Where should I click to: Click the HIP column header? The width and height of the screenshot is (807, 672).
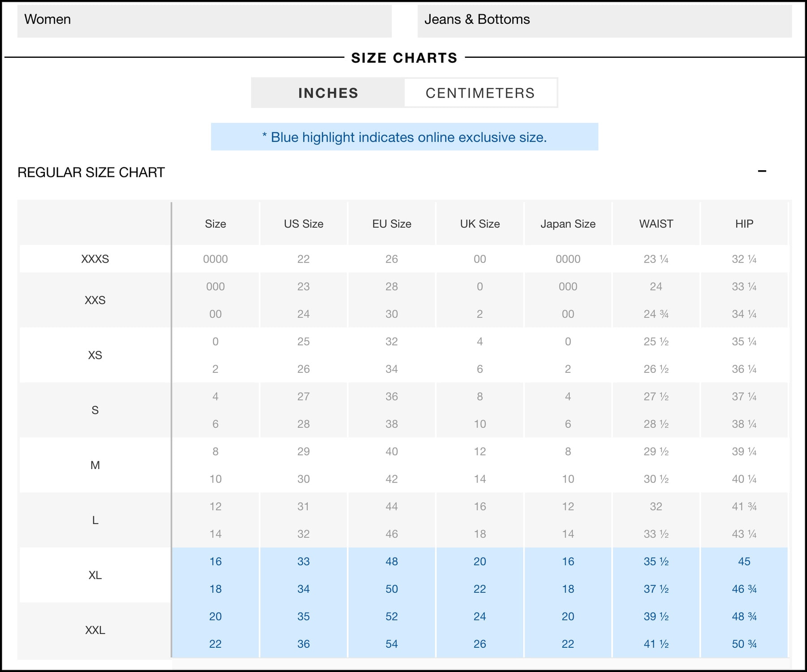click(x=744, y=224)
